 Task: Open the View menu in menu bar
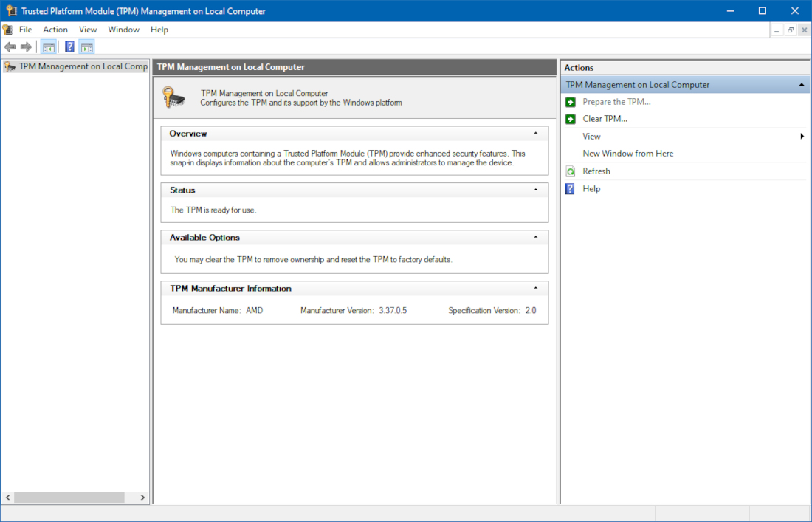pyautogui.click(x=88, y=30)
